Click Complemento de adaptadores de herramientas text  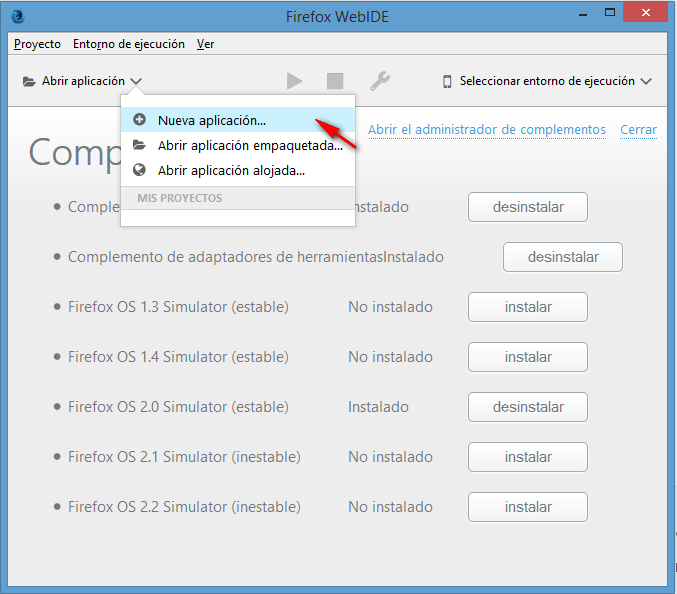[225, 257]
